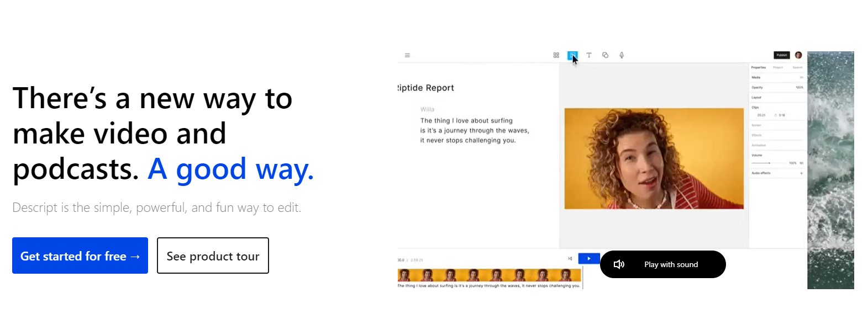868x330 pixels.
Task: Click the plus icon next to Audio effects
Action: click(801, 173)
